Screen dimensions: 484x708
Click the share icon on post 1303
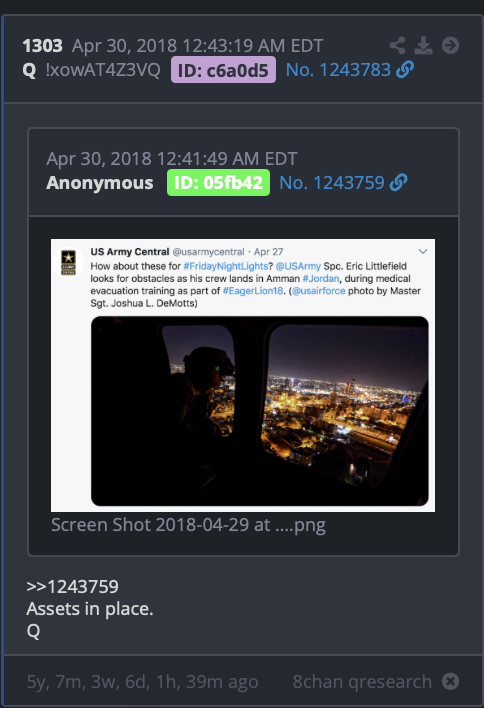point(397,45)
